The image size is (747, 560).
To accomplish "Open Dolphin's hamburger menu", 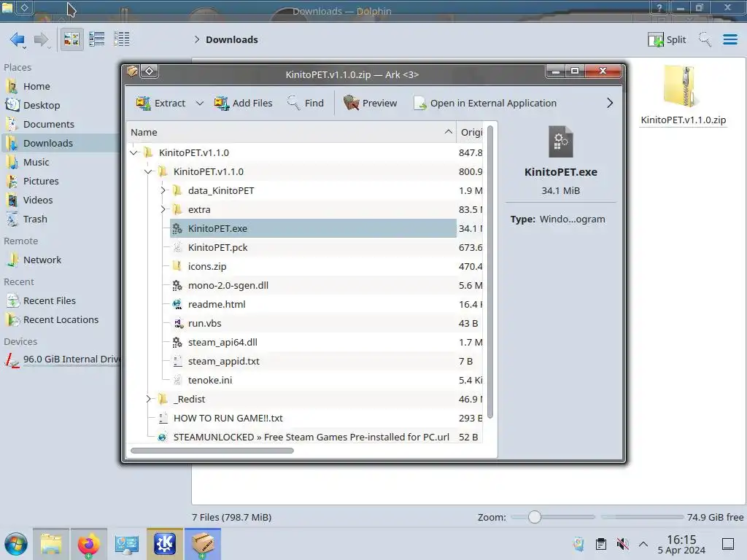I will click(x=729, y=39).
